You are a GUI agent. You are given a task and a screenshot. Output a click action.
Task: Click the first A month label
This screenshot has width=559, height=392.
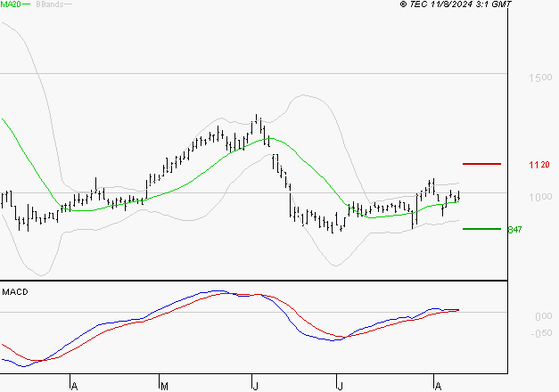pos(74,387)
